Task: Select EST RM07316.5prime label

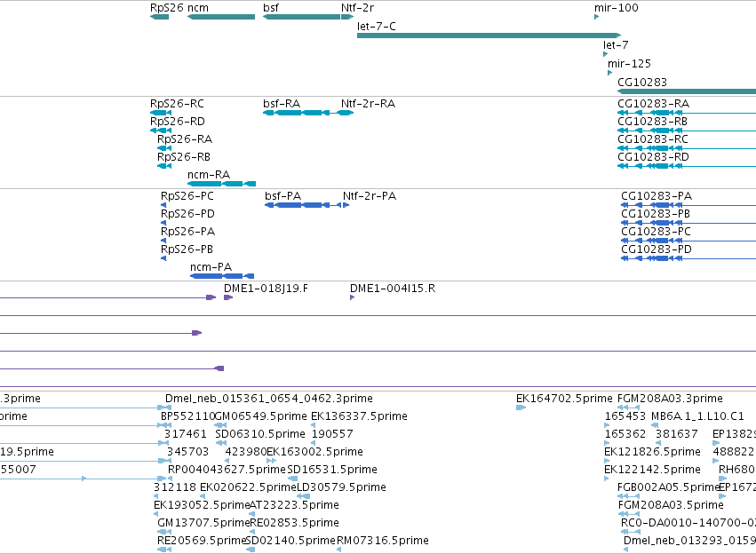Action: [383, 541]
